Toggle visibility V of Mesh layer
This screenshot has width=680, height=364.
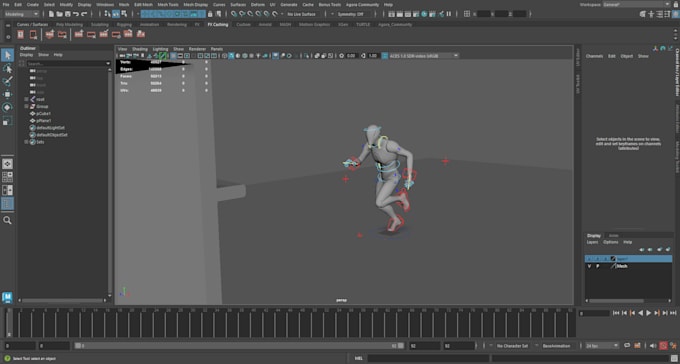point(589,266)
